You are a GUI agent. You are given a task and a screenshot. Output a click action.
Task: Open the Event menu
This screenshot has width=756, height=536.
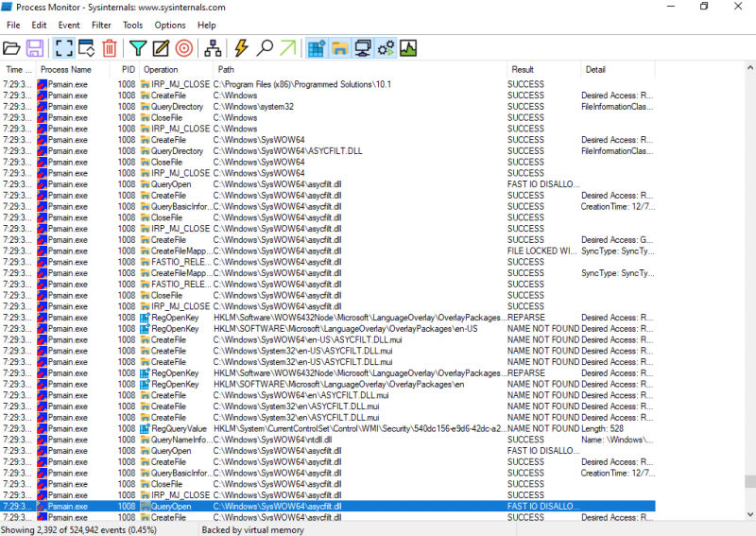tap(69, 26)
